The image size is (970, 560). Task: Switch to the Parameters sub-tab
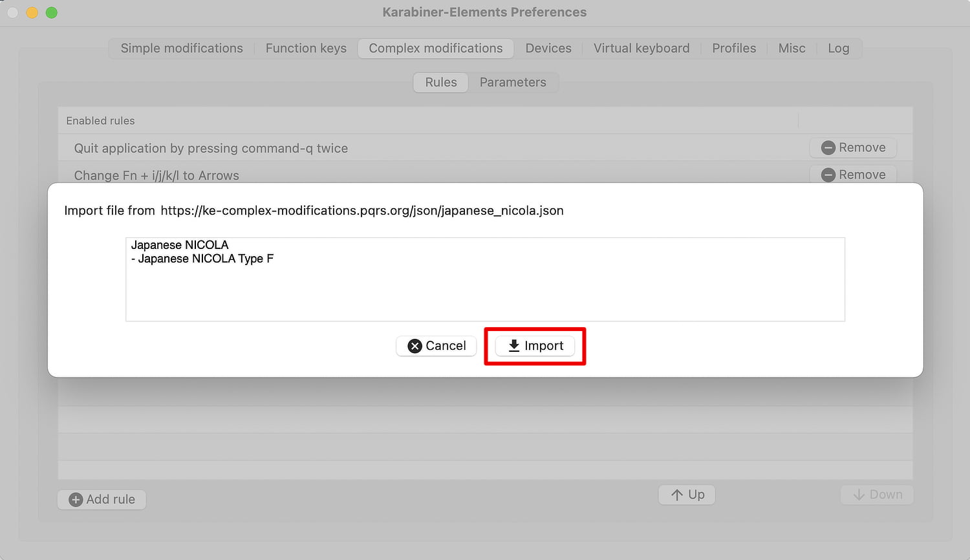[x=513, y=82]
